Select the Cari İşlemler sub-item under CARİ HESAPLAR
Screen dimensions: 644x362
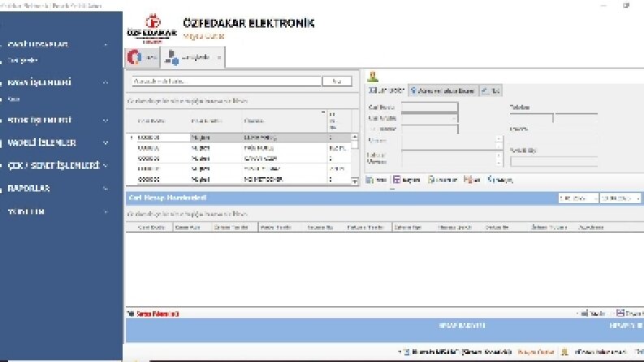click(23, 60)
